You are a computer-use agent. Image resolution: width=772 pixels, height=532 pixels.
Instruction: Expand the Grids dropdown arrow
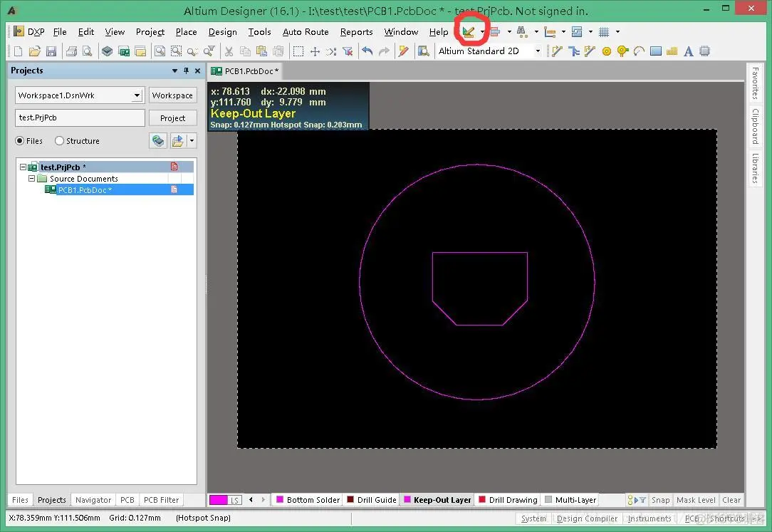(618, 32)
